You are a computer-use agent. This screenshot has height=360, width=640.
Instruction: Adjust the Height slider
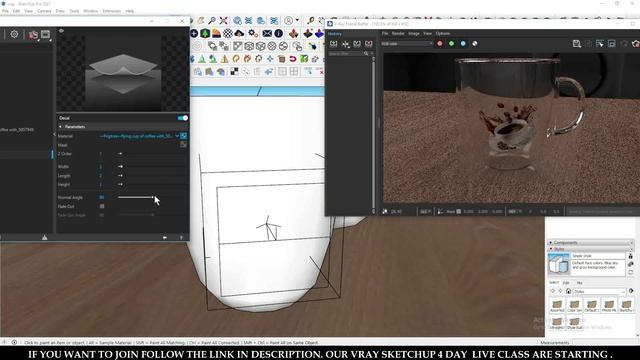(x=120, y=184)
